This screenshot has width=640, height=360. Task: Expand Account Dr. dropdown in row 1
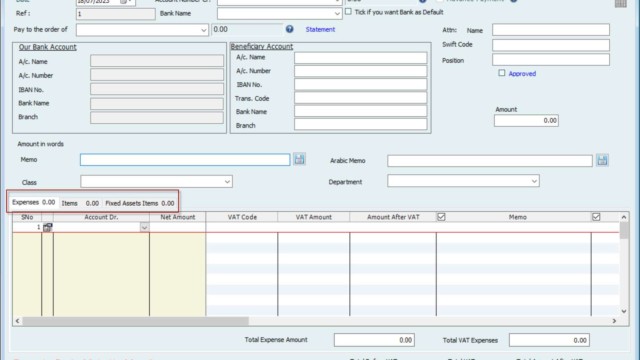tap(144, 227)
